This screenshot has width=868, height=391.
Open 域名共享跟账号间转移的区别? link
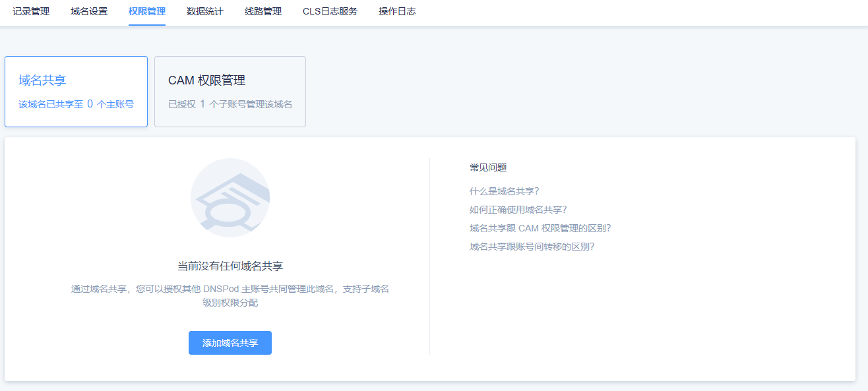pyautogui.click(x=532, y=247)
